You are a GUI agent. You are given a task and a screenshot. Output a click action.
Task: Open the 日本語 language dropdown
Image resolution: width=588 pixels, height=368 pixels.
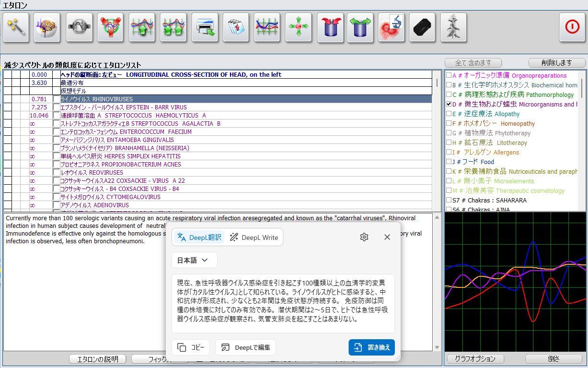tap(194, 260)
